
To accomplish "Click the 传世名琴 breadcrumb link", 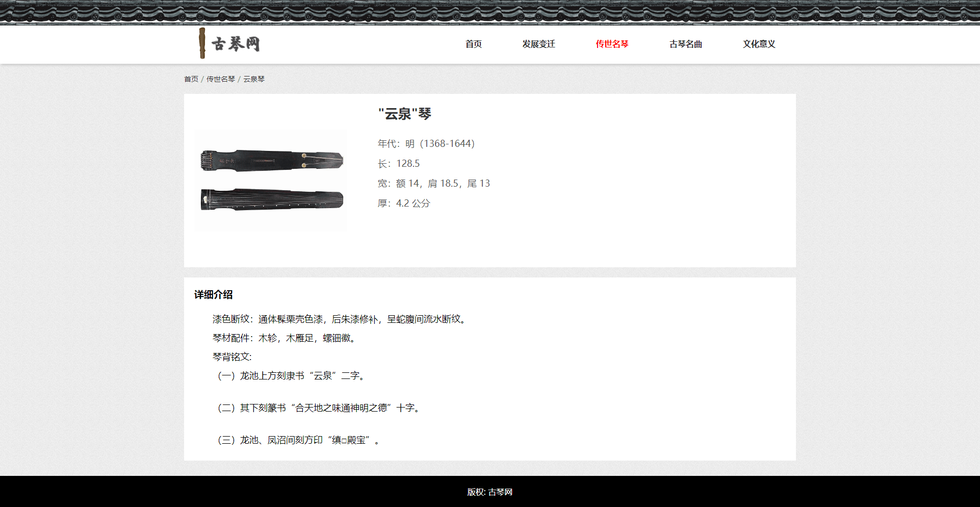I will click(x=221, y=79).
